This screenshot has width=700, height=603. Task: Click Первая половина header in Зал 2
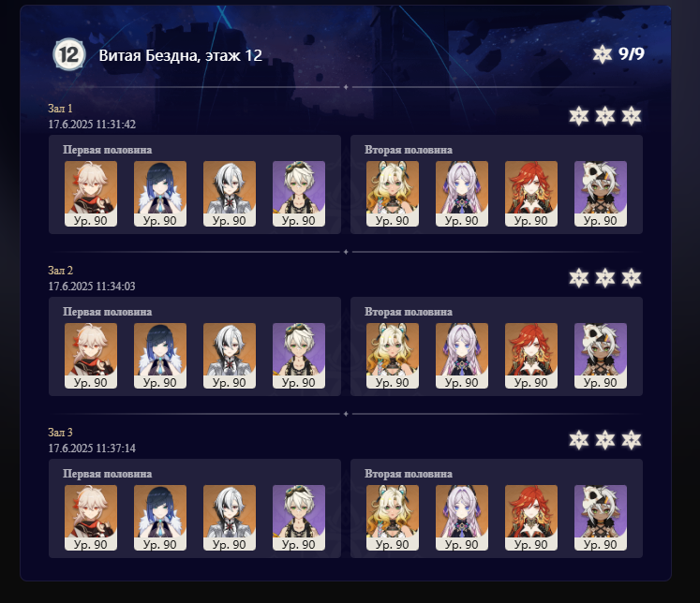(x=107, y=312)
